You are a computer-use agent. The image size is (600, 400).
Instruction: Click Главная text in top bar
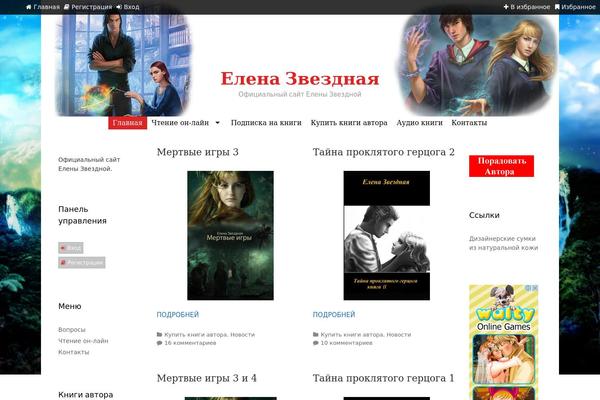[x=46, y=7]
